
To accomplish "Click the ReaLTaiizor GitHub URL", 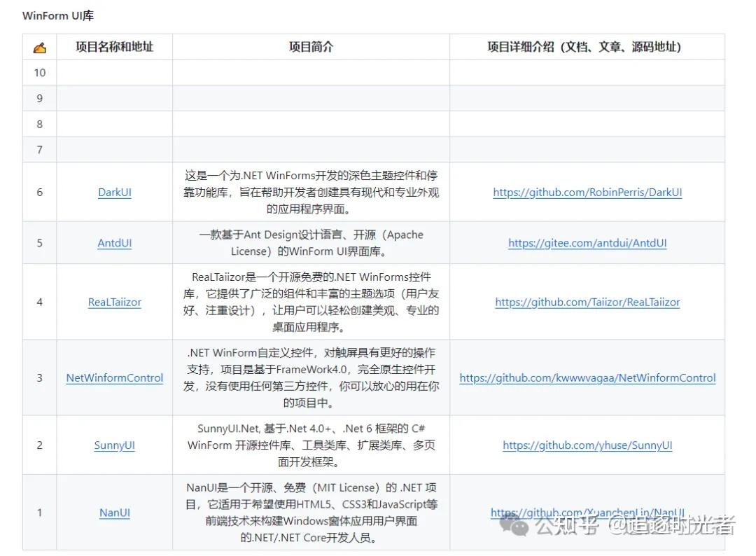I will (587, 302).
